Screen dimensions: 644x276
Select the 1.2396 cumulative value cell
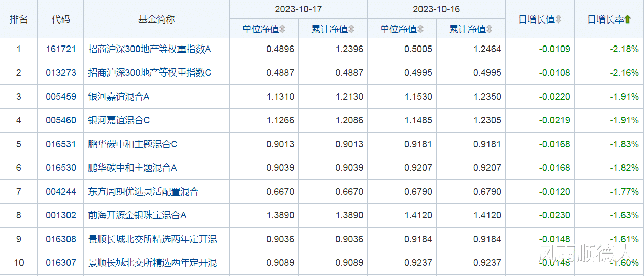[x=333, y=50]
